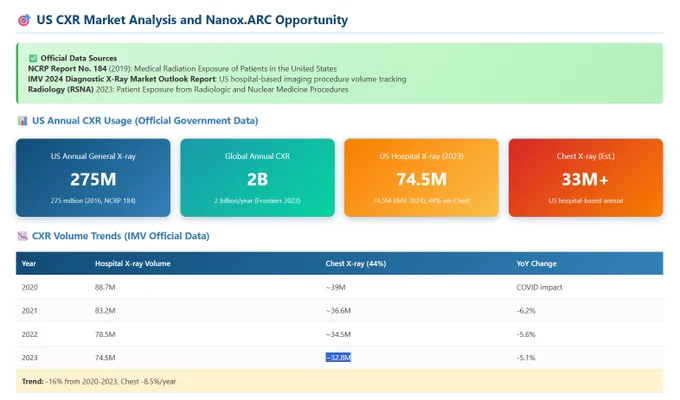Click the US hospital-based annual caption
The height and width of the screenshot is (400, 680).
click(586, 200)
